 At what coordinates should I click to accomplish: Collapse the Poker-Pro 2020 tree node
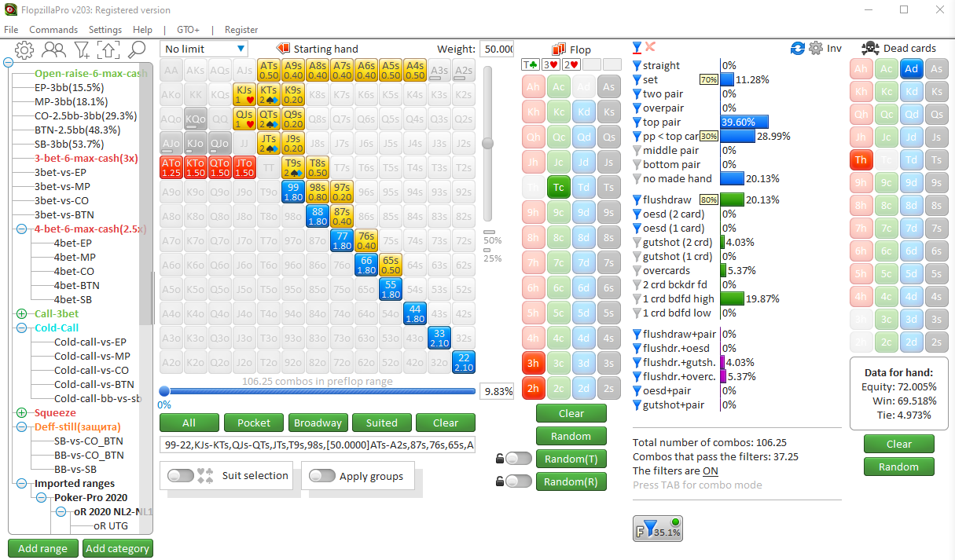40,498
